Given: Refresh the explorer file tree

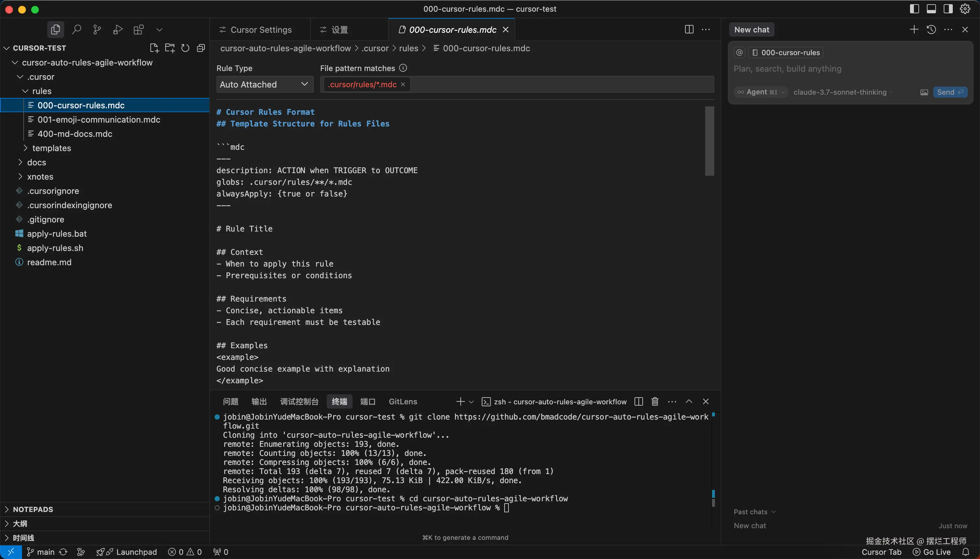Looking at the screenshot, I should [185, 48].
